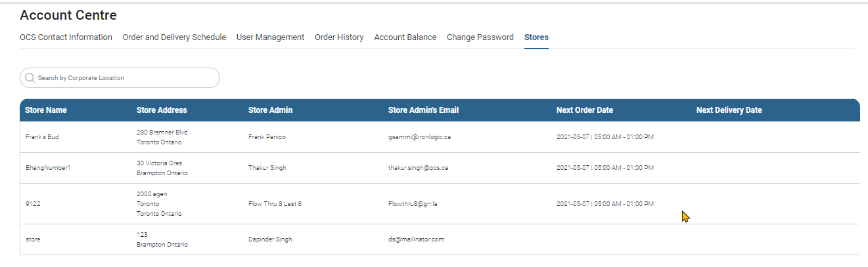868x267 pixels.
Task: Click the Store Admin column header
Action: tap(270, 110)
